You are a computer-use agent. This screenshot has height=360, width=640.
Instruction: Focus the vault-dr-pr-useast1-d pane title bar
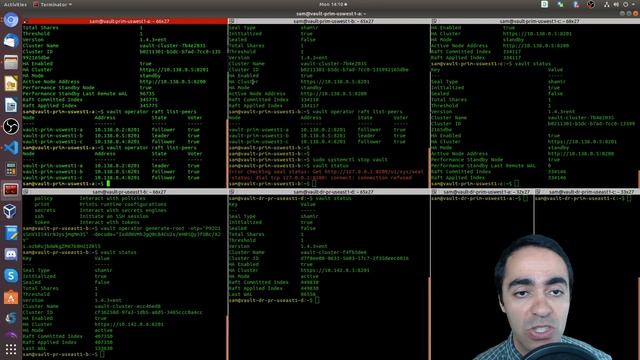[x=329, y=191]
